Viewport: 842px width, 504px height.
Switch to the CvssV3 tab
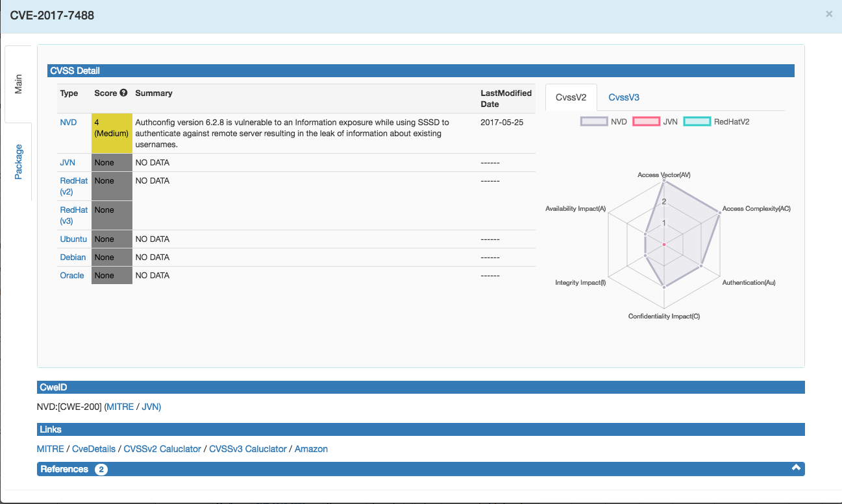pos(623,97)
